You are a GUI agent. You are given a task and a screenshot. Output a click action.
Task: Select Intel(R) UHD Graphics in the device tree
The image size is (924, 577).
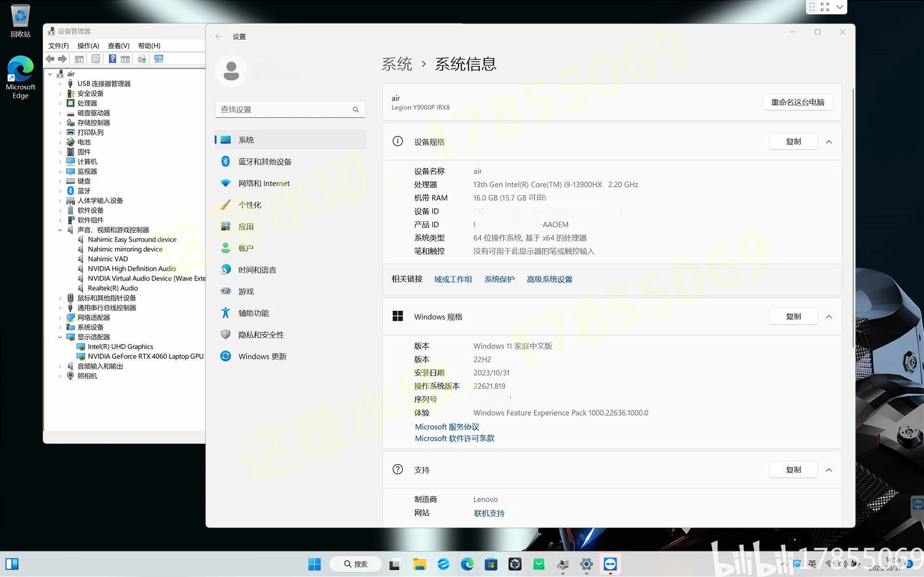click(120, 347)
